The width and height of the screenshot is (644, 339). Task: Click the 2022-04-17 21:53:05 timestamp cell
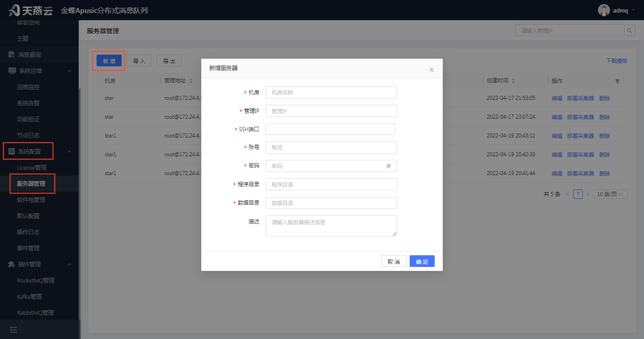coord(511,98)
